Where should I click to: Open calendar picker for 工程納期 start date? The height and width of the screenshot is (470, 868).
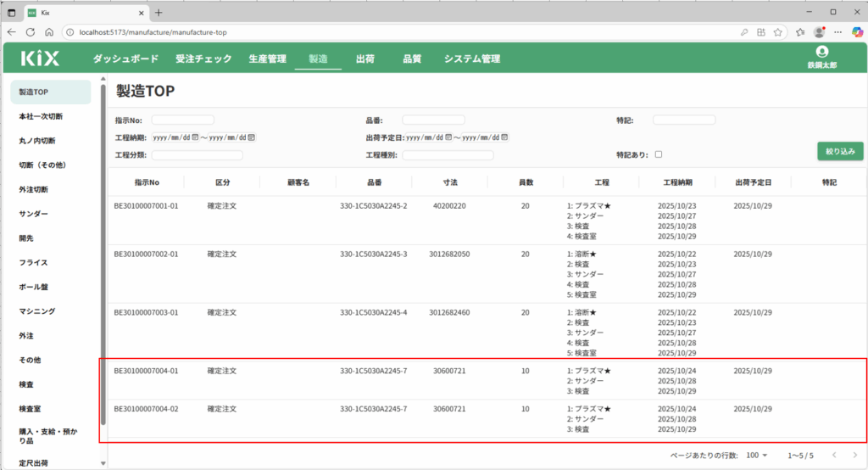[x=195, y=137]
